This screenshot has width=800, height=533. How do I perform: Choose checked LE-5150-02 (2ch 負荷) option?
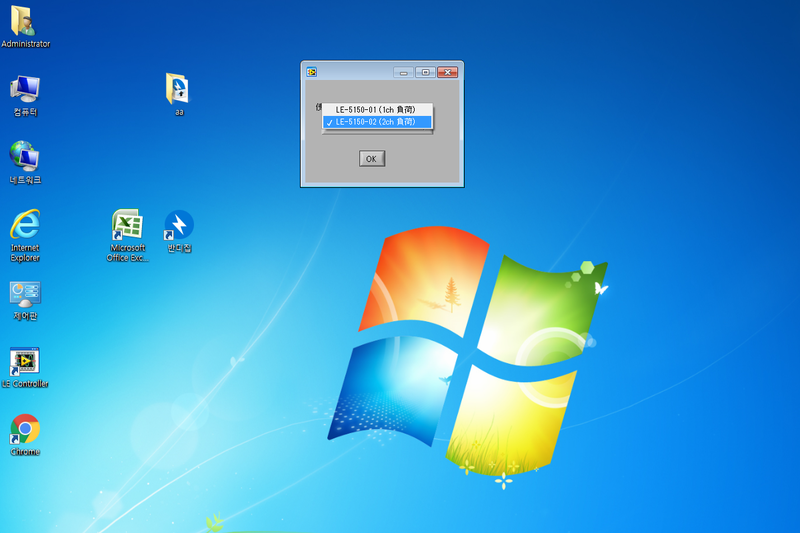[380, 122]
